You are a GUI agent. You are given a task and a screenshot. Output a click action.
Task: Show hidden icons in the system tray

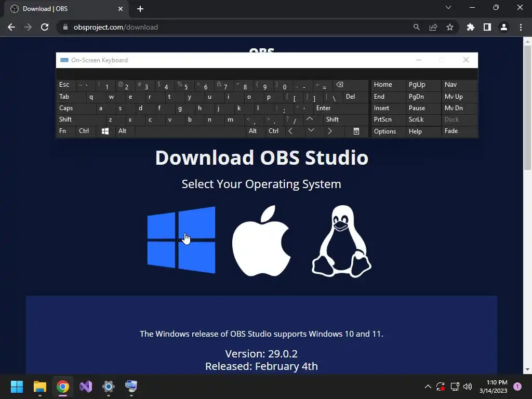428,387
